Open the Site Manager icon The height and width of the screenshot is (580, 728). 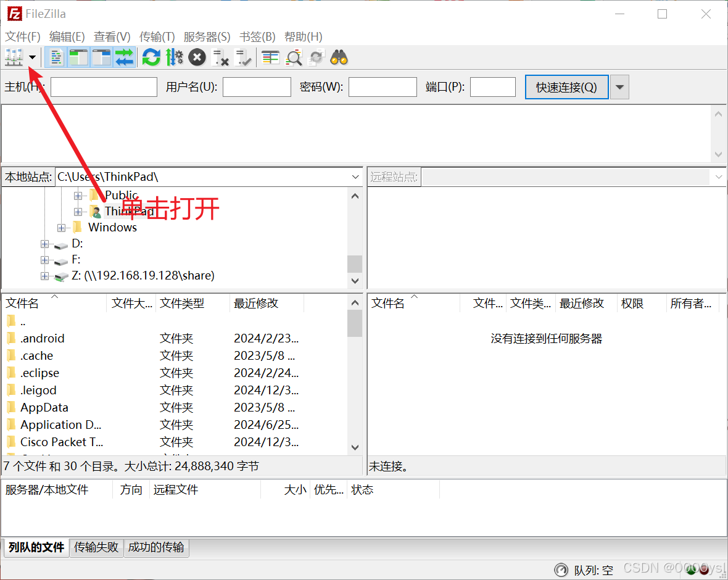(x=14, y=57)
